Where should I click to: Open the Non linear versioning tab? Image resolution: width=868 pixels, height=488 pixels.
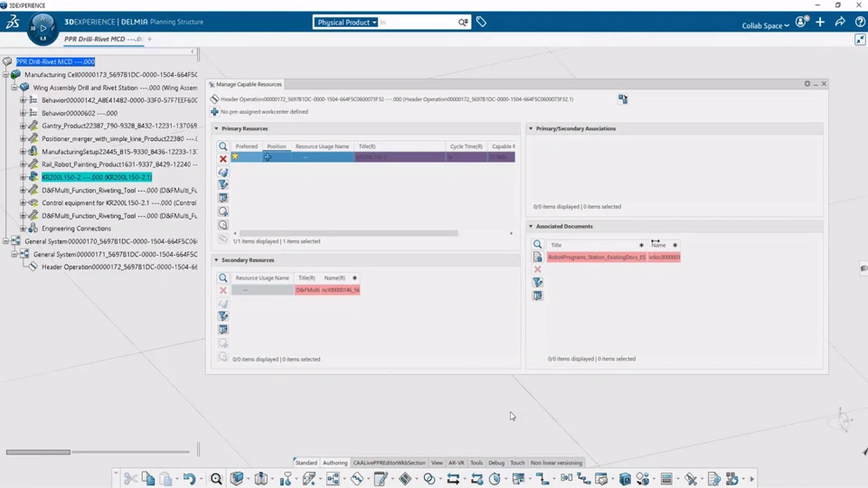pyautogui.click(x=556, y=463)
